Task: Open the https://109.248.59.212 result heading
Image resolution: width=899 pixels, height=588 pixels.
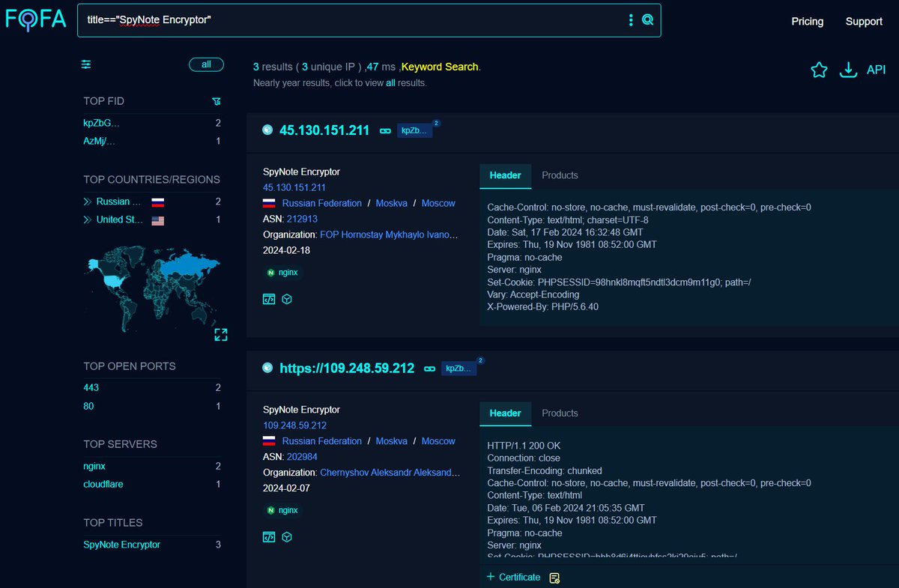Action: (x=347, y=369)
